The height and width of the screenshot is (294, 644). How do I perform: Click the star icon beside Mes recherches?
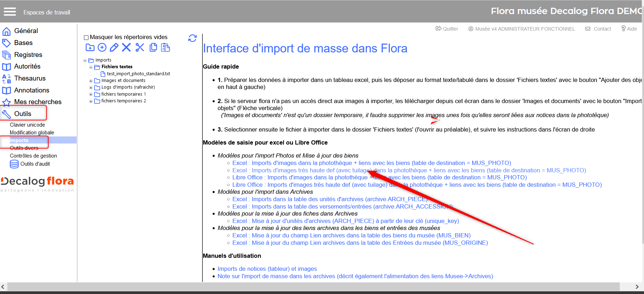(6, 102)
